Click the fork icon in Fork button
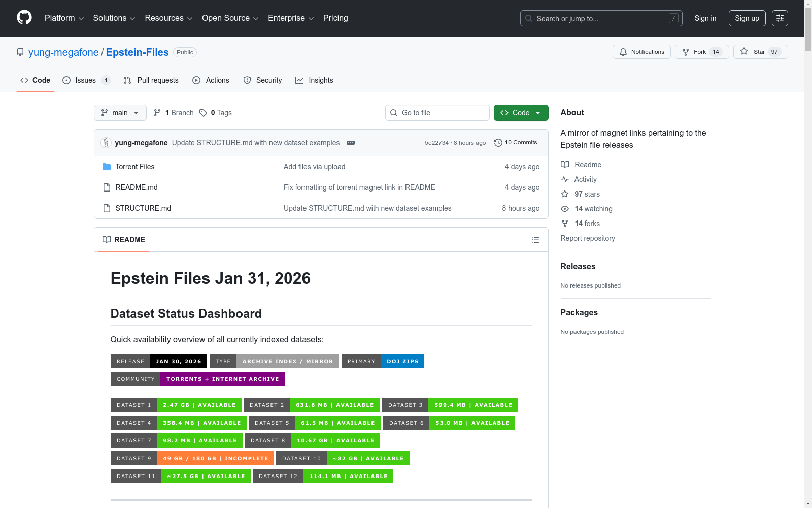The image size is (812, 508). point(686,52)
